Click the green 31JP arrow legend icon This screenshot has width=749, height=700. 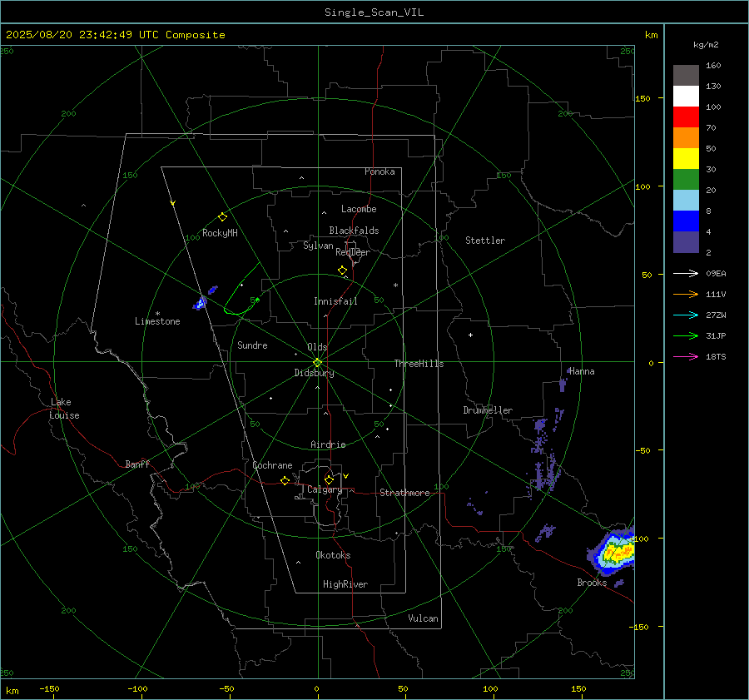tap(686, 336)
